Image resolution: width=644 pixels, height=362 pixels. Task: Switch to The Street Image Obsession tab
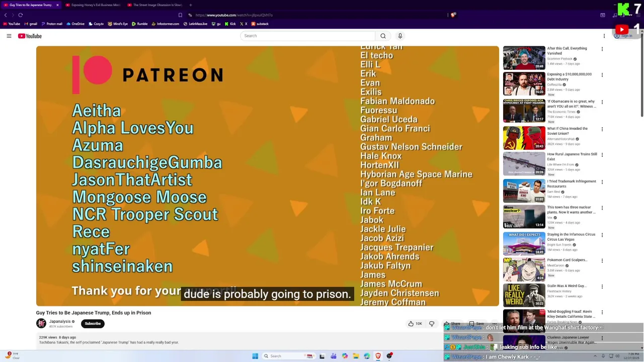(x=155, y=5)
